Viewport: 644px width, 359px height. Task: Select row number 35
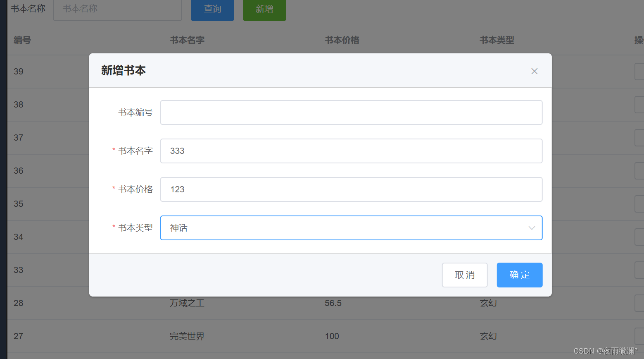click(x=19, y=204)
